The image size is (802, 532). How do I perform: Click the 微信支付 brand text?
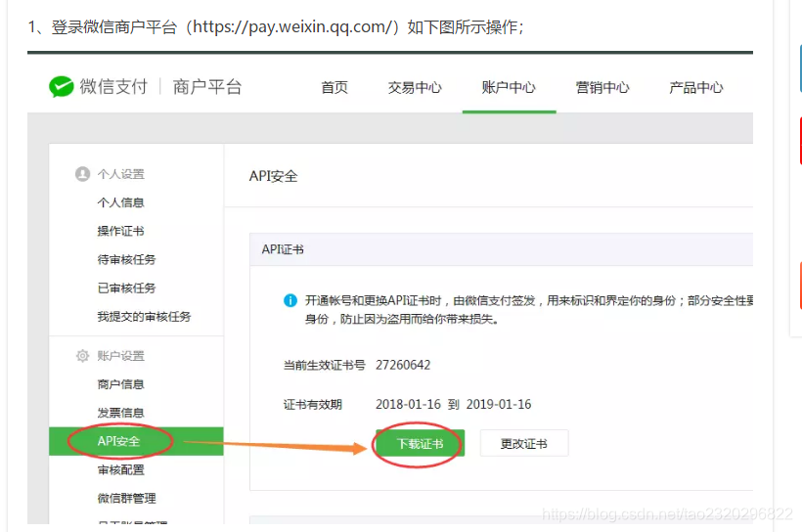[113, 86]
